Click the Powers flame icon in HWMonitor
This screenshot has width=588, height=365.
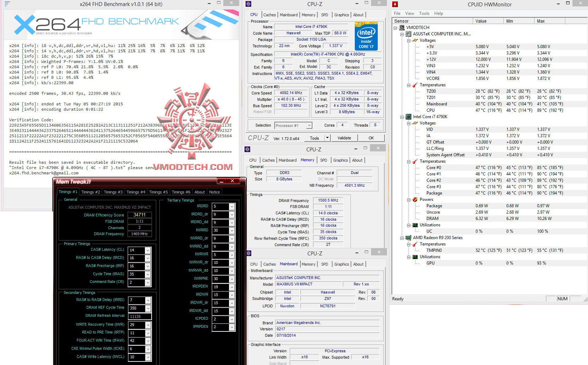click(416, 199)
